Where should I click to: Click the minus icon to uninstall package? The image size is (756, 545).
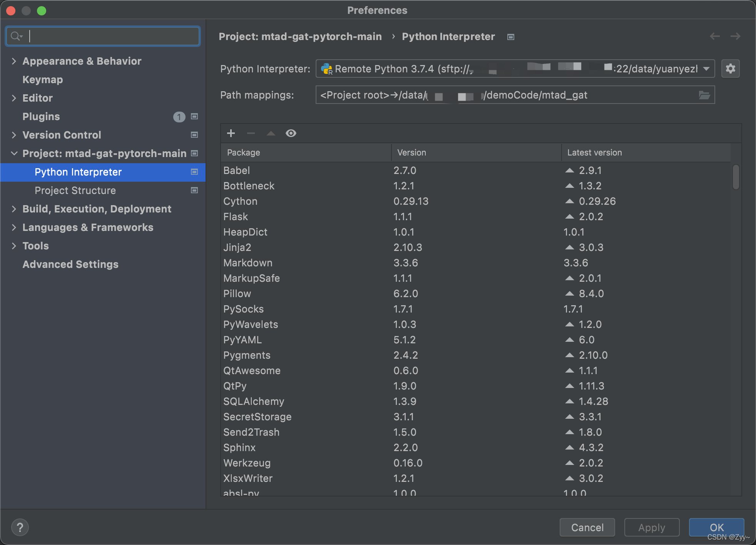[251, 133]
